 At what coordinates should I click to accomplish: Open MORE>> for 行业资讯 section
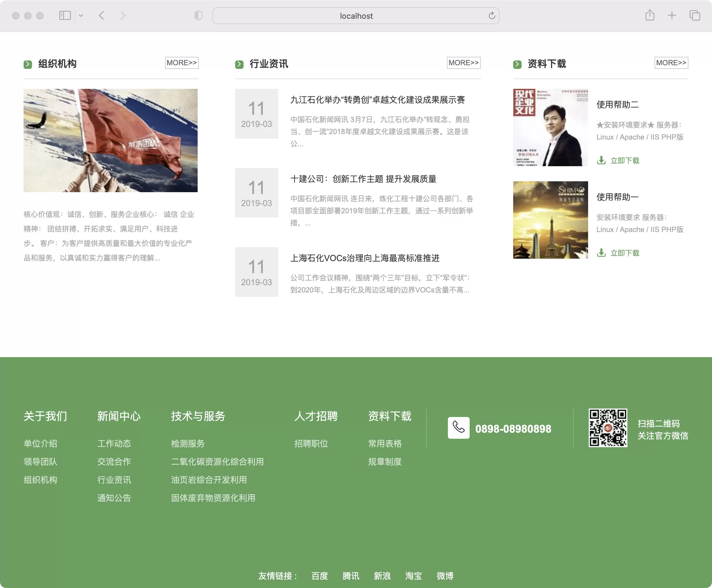tap(464, 63)
